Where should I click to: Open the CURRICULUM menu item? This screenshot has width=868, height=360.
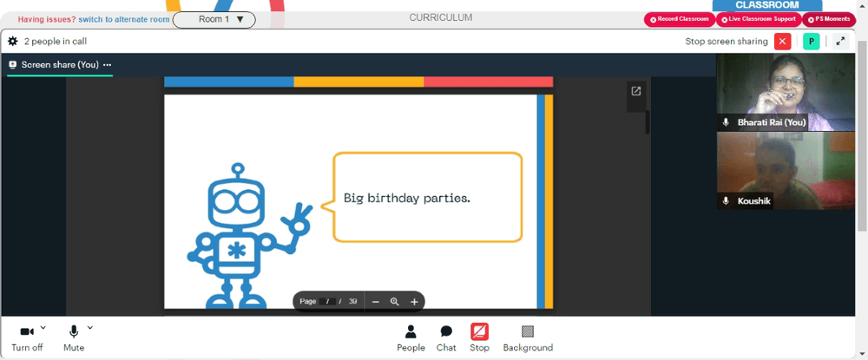(441, 17)
